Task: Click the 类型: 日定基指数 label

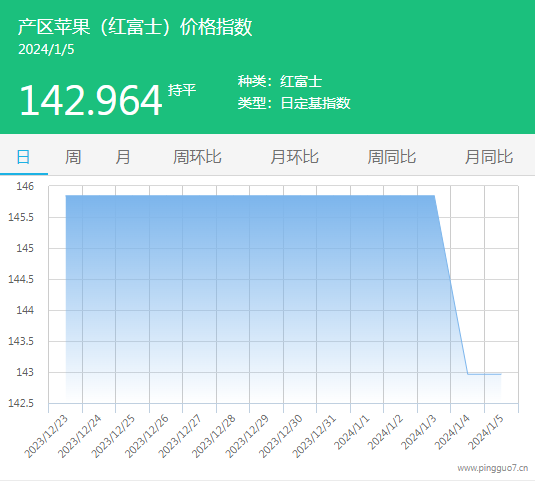Action: click(294, 103)
